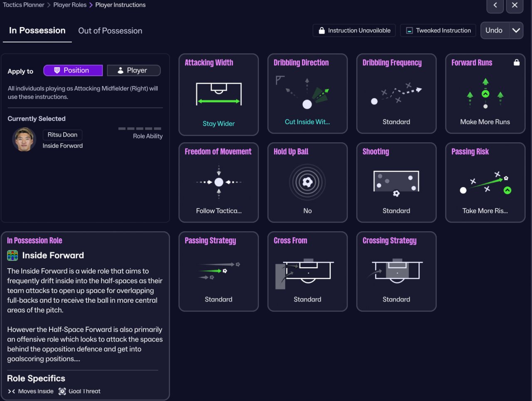Click the Shooting goal diagram icon

[x=396, y=183]
